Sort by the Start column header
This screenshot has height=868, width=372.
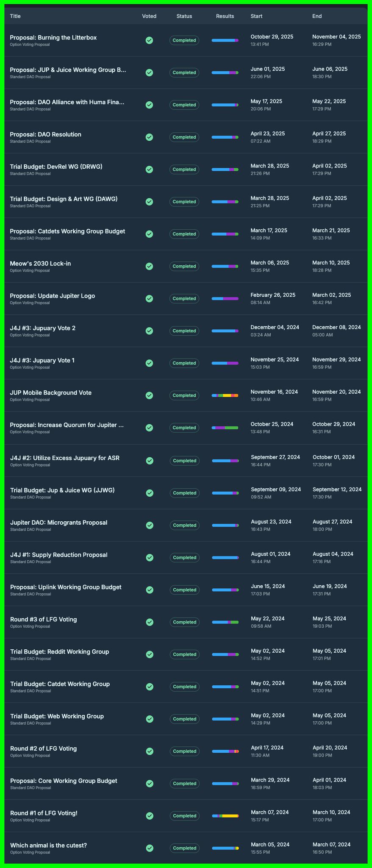[256, 16]
